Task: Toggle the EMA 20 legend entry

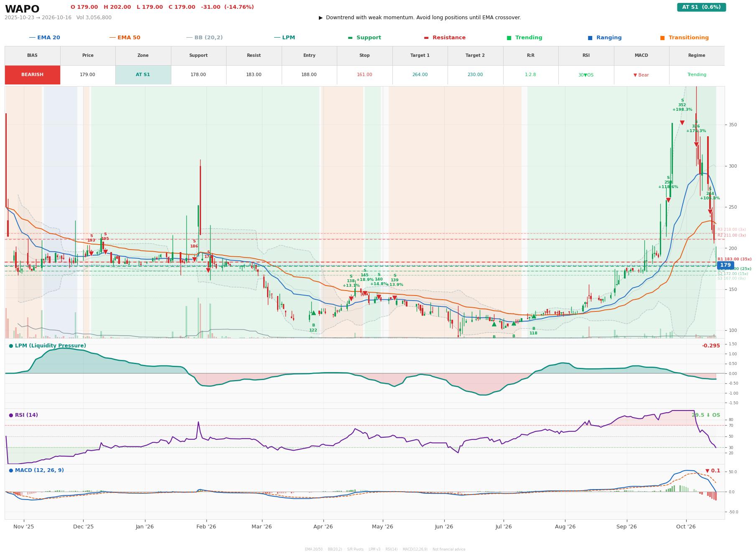Action: click(x=44, y=38)
